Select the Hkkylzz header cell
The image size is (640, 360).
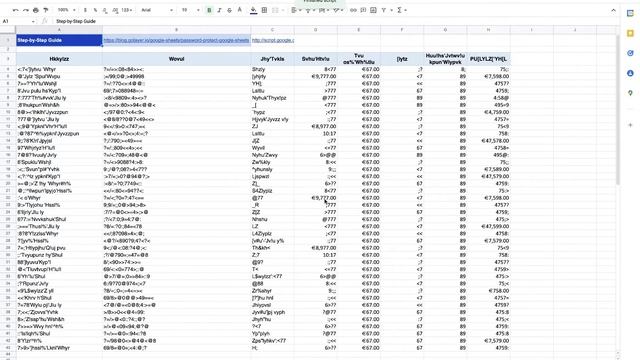click(59, 59)
